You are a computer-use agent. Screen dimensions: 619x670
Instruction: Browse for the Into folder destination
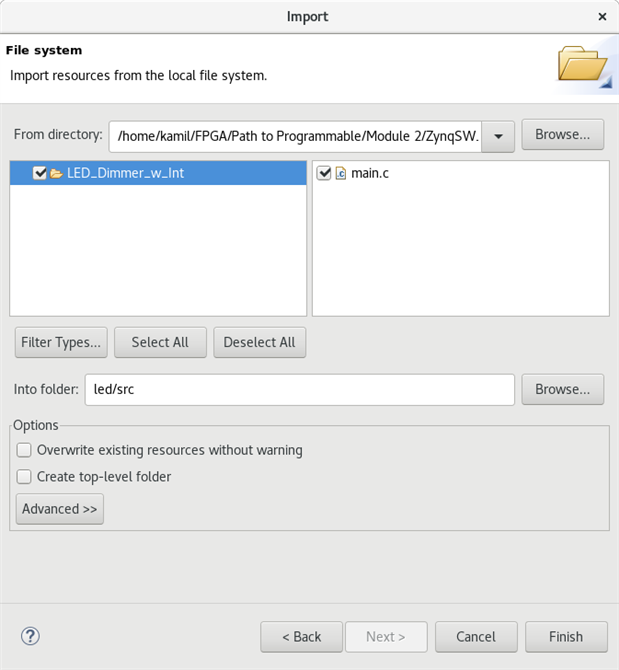[562, 389]
